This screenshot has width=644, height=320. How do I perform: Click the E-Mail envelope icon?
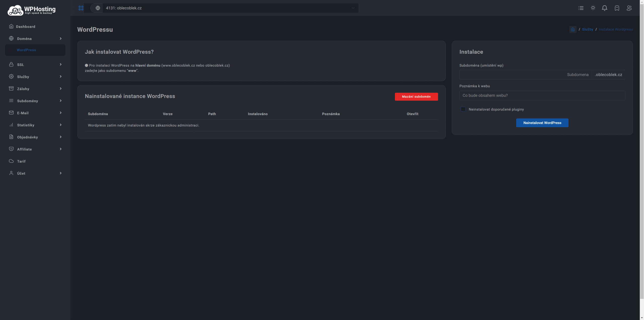[x=11, y=113]
